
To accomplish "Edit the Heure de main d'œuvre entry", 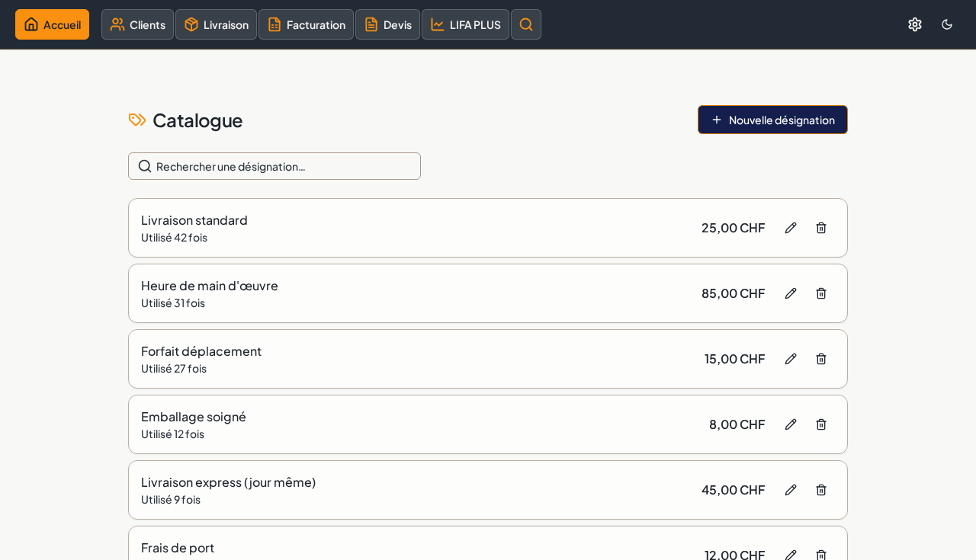I will 791,293.
